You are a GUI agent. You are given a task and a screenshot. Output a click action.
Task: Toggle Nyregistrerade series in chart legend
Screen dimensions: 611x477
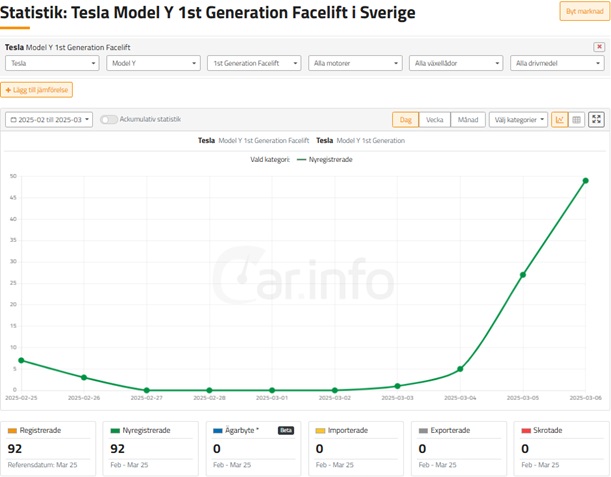325,159
